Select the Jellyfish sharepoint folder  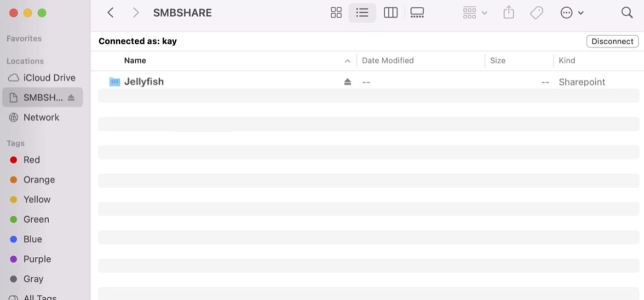pyautogui.click(x=144, y=82)
